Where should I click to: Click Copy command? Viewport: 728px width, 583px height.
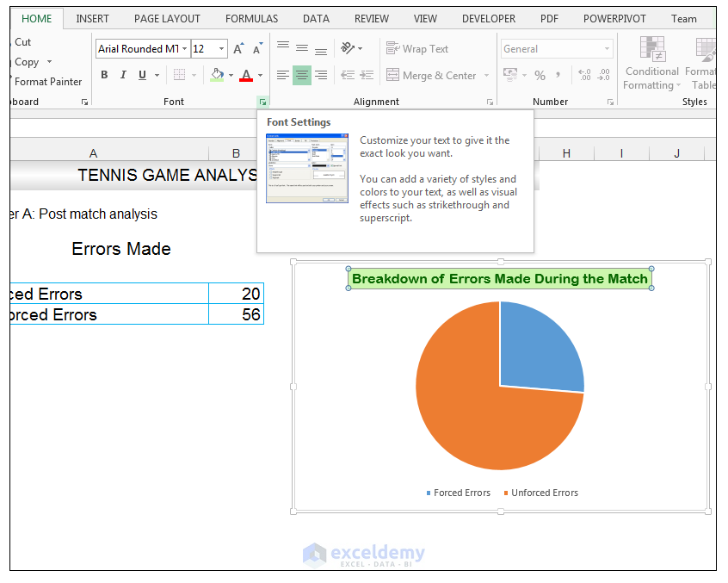26,62
